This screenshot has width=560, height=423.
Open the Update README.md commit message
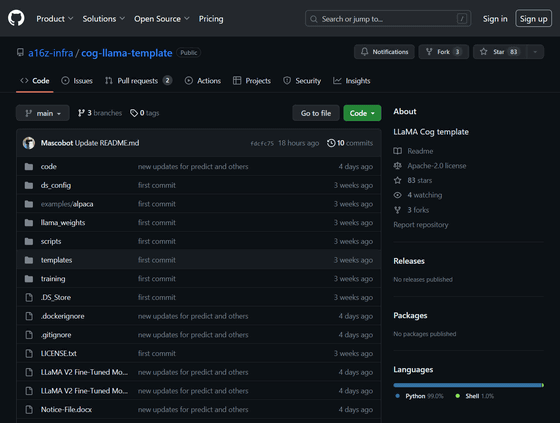pos(107,143)
